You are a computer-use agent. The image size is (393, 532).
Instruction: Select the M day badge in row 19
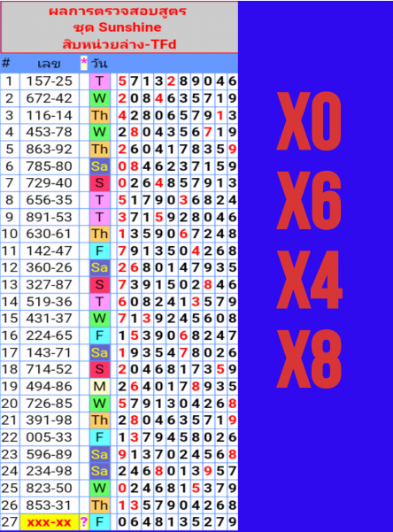pyautogui.click(x=99, y=387)
